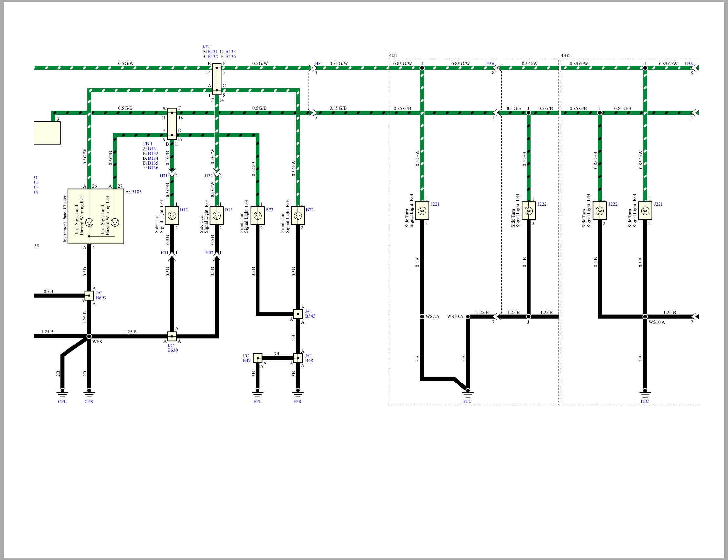The height and width of the screenshot is (560, 728).
Task: Follow the B72 connector link
Action: [310, 210]
